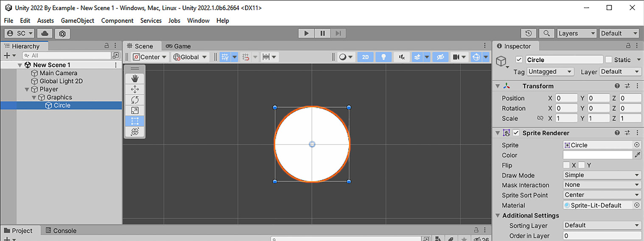Open cloud services via cloud icon
This screenshot has width=644, height=241.
click(45, 33)
